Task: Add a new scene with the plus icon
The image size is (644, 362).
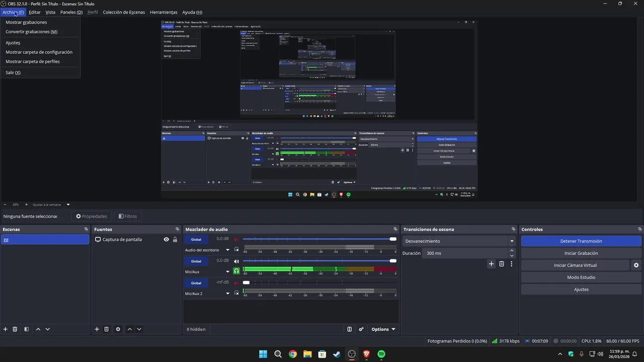Action: [x=6, y=329]
